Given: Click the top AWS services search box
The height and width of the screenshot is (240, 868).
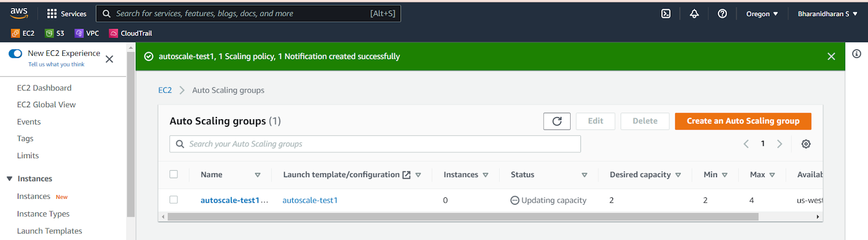Looking at the screenshot, I should click(x=248, y=14).
